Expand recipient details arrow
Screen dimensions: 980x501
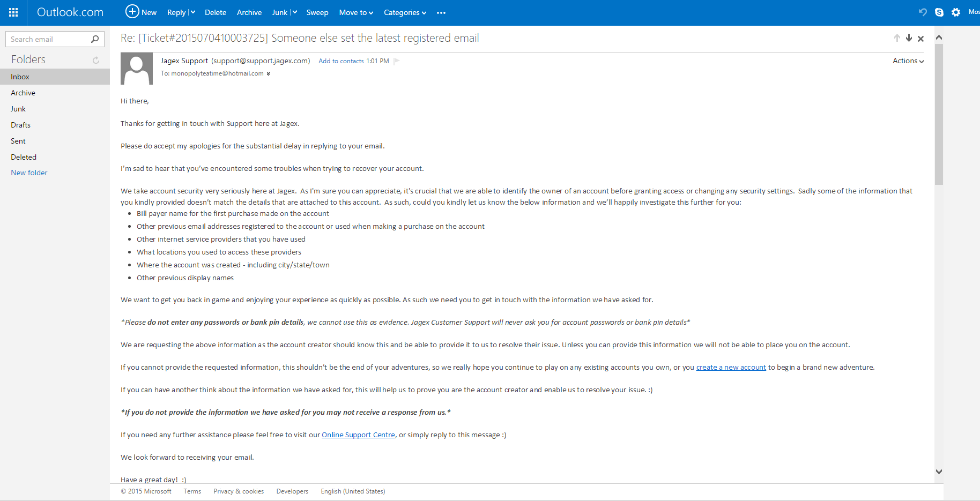(x=268, y=74)
